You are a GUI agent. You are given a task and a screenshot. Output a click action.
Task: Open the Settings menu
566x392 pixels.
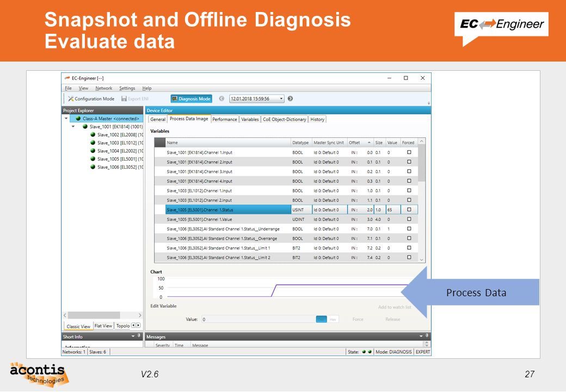[x=127, y=88]
